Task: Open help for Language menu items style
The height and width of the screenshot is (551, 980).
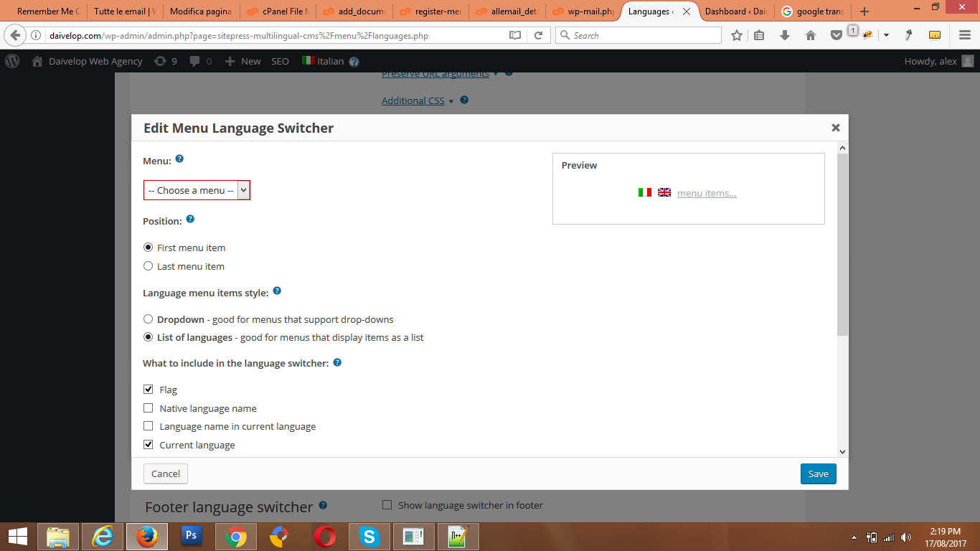Action: (x=277, y=291)
